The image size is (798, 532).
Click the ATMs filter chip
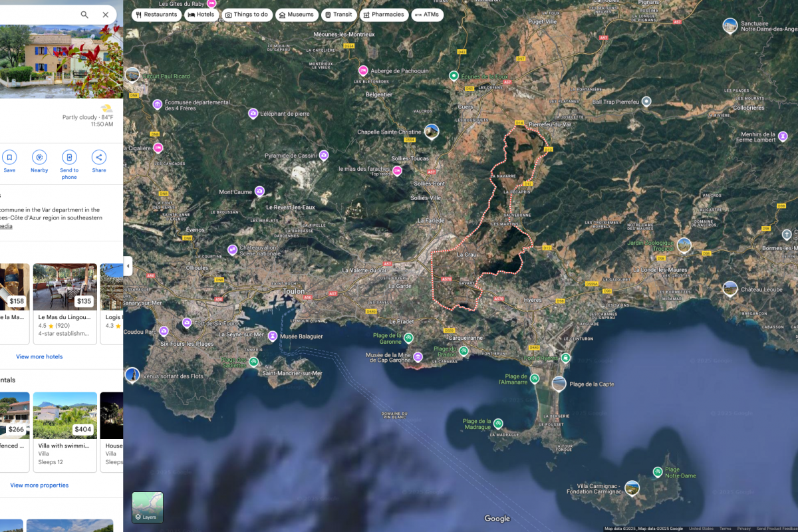pyautogui.click(x=427, y=15)
